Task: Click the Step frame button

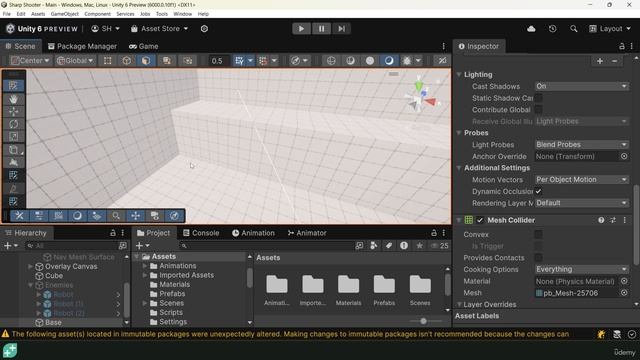Action: (x=341, y=29)
